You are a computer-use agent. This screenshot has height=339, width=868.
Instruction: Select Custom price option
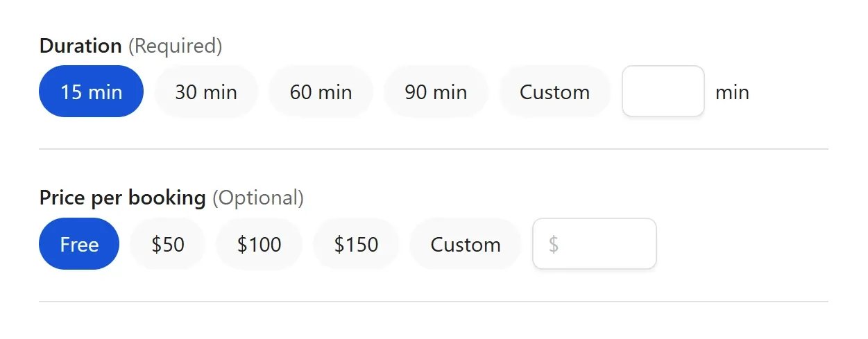466,244
